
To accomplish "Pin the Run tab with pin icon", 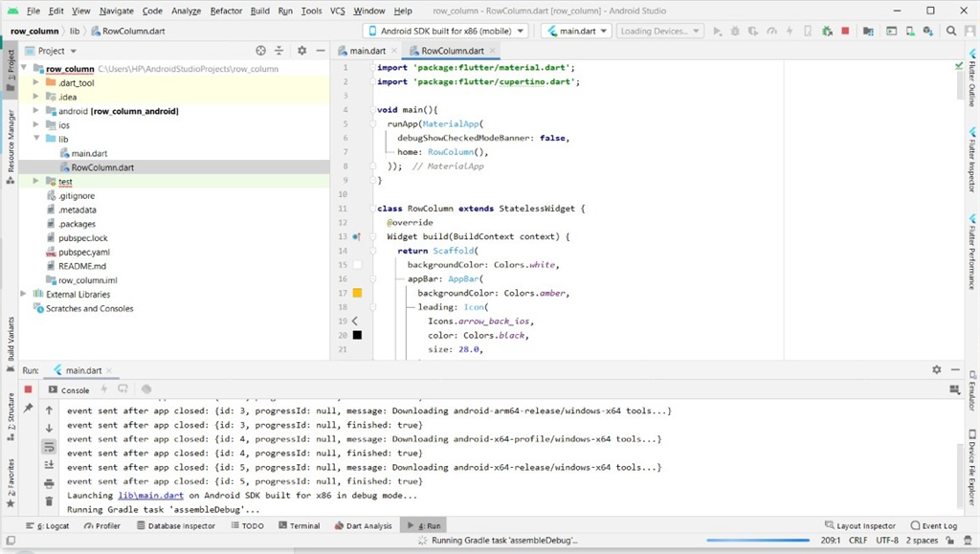I will coord(28,409).
